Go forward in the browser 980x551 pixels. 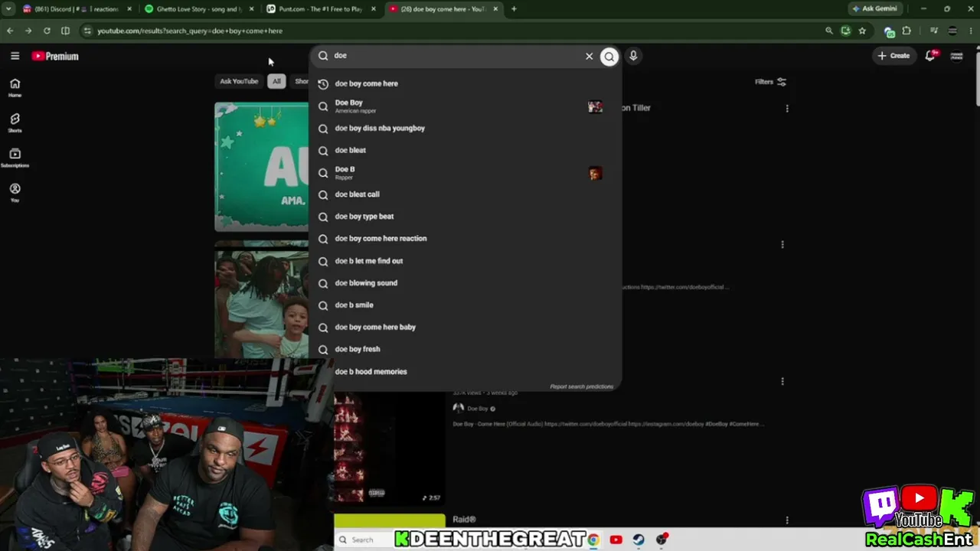(x=28, y=31)
